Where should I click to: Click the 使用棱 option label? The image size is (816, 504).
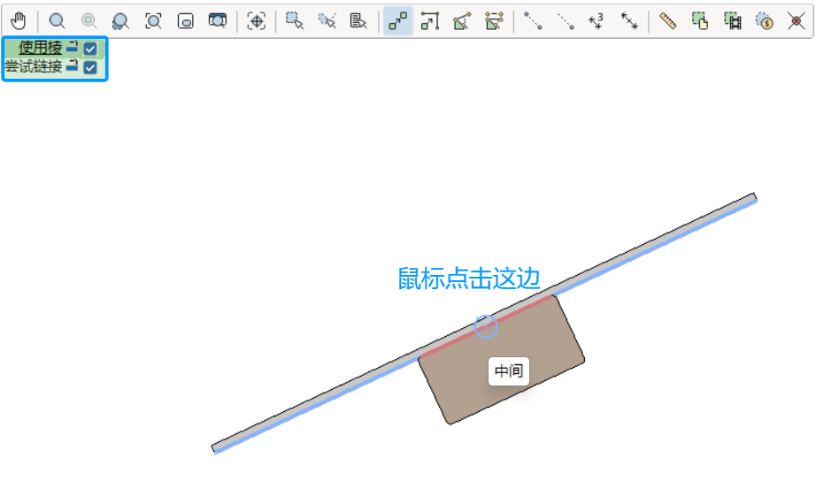tap(41, 48)
